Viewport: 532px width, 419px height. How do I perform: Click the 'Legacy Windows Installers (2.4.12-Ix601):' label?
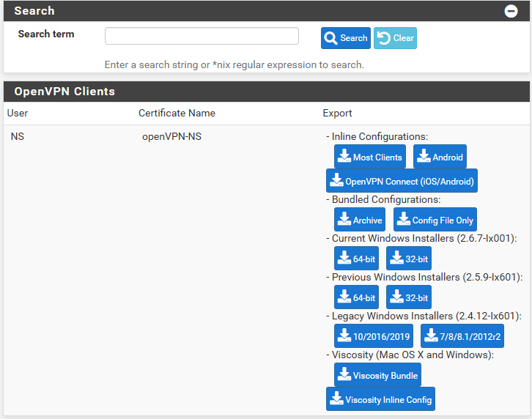(426, 316)
